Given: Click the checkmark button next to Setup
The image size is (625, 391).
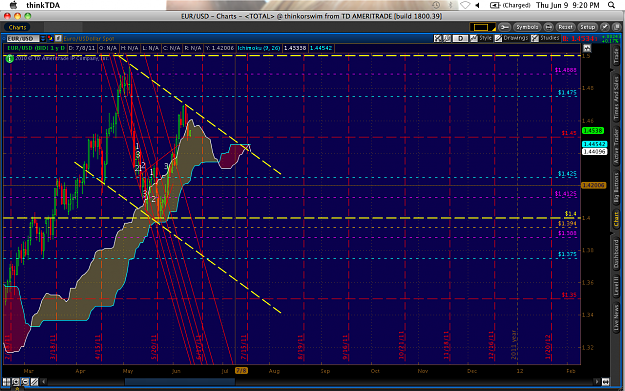Looking at the screenshot, I should [605, 27].
